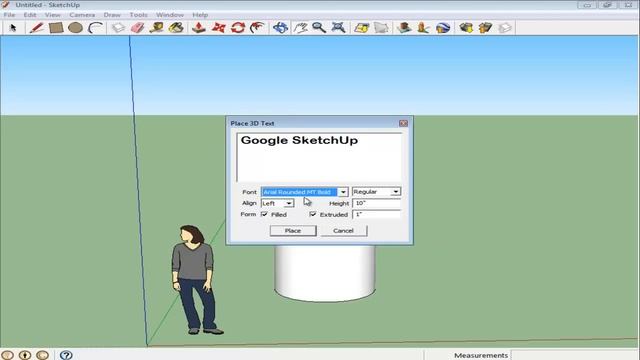Select the arrow Select tool

[13, 28]
